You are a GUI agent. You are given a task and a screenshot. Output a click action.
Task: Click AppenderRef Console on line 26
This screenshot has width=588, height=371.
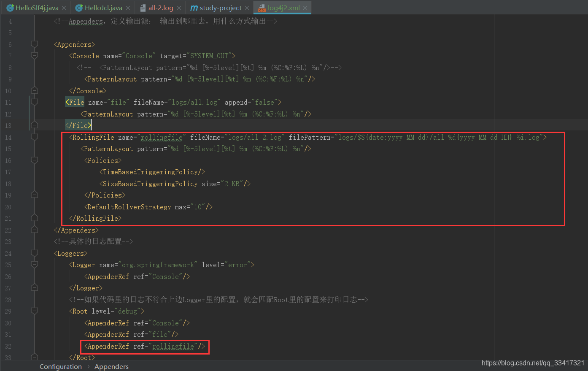[x=137, y=276]
